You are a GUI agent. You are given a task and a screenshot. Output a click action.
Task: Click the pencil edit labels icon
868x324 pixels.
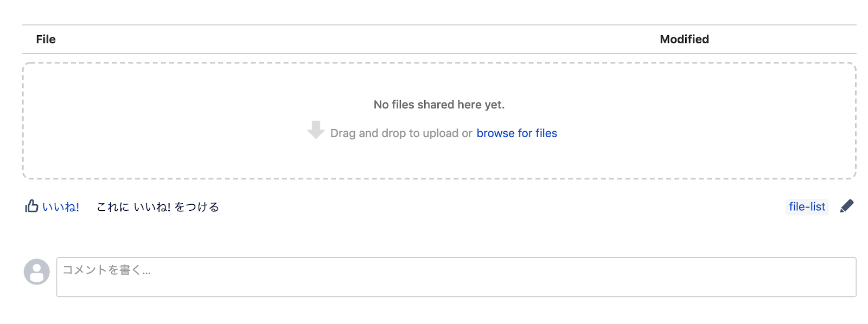click(x=846, y=206)
